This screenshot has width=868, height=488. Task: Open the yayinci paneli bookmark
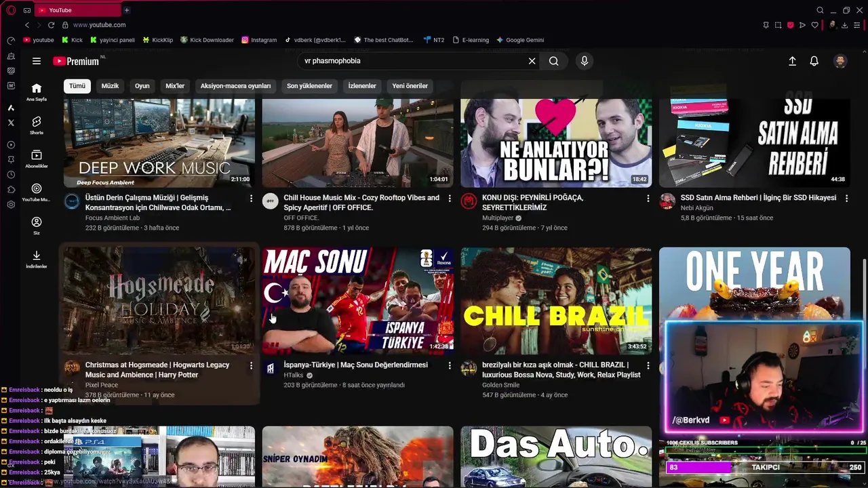[x=113, y=40]
